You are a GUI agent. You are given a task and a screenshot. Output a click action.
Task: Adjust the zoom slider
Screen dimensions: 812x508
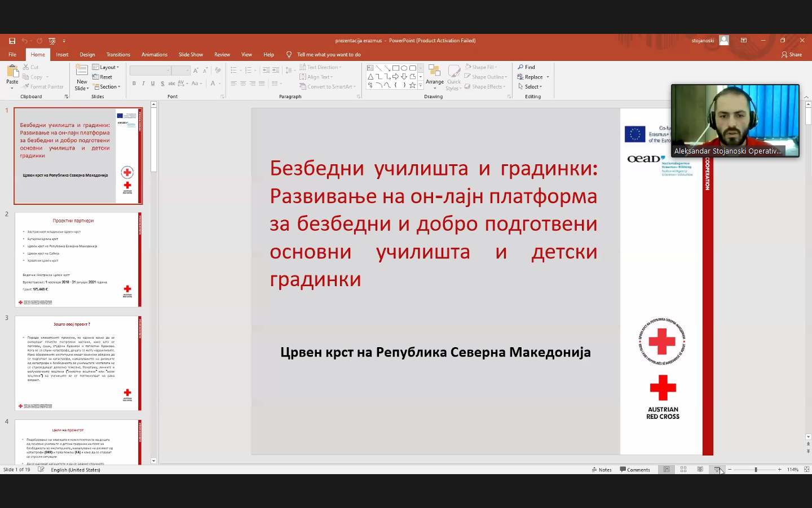[x=755, y=470]
